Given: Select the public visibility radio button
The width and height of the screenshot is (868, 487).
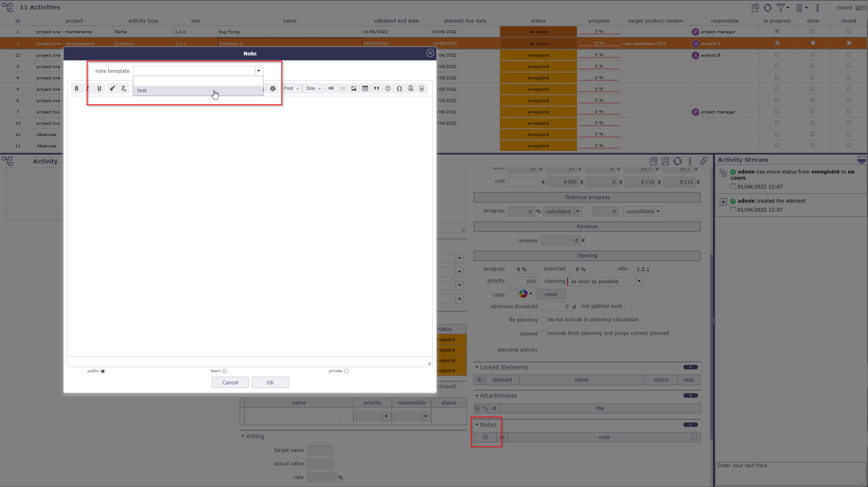Looking at the screenshot, I should [x=103, y=371].
